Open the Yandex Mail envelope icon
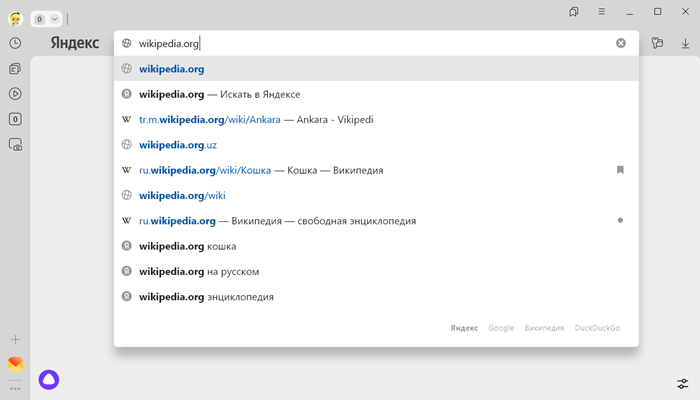The width and height of the screenshot is (700, 400). pos(15,364)
